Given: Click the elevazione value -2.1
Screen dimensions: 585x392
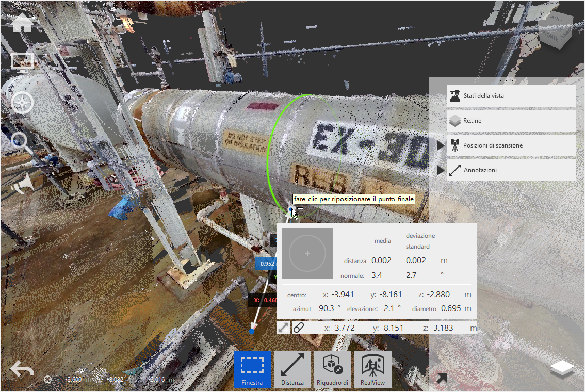Looking at the screenshot, I should (x=388, y=308).
